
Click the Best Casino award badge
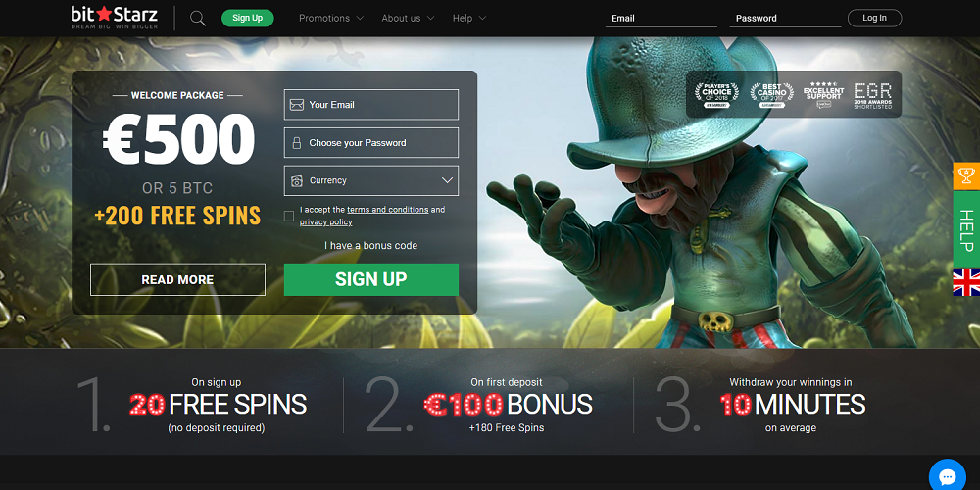click(x=770, y=95)
